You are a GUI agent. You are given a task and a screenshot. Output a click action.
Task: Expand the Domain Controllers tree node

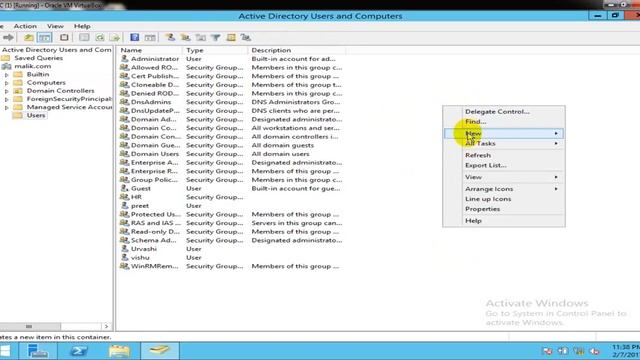pyautogui.click(x=7, y=91)
